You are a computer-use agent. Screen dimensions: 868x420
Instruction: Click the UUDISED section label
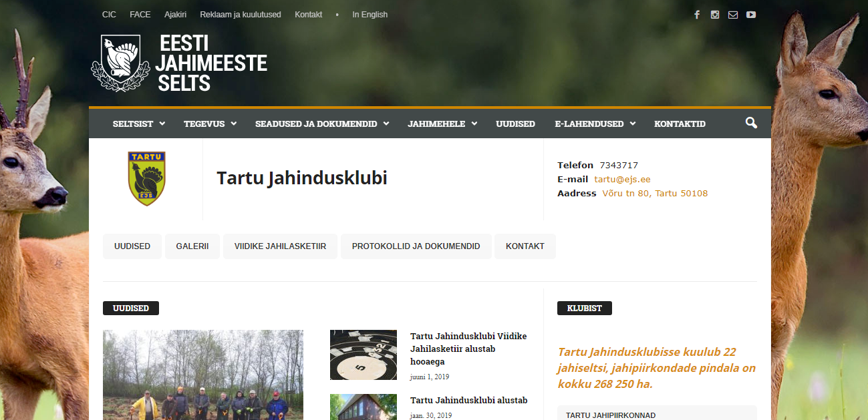[131, 308]
